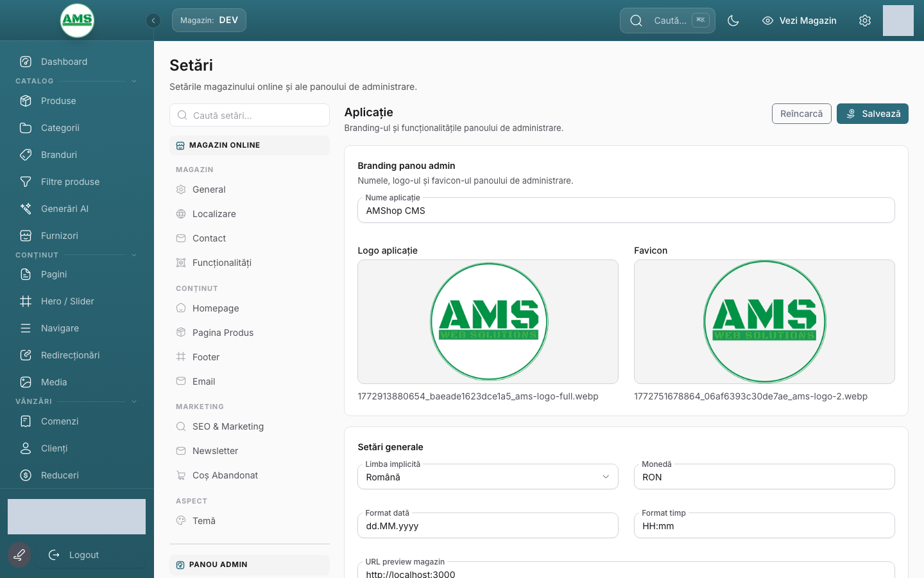Click the Dashboard icon in the sidebar

[26, 62]
